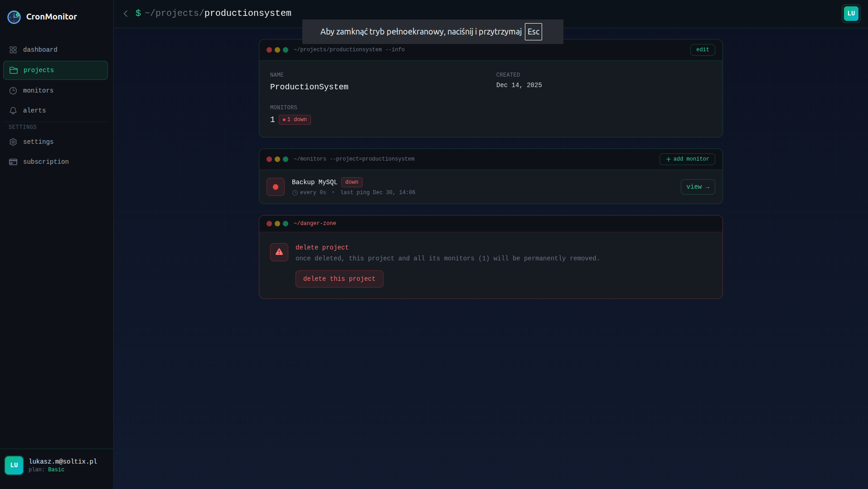868x489 pixels.
Task: Click the projects folder icon
Action: [13, 70]
